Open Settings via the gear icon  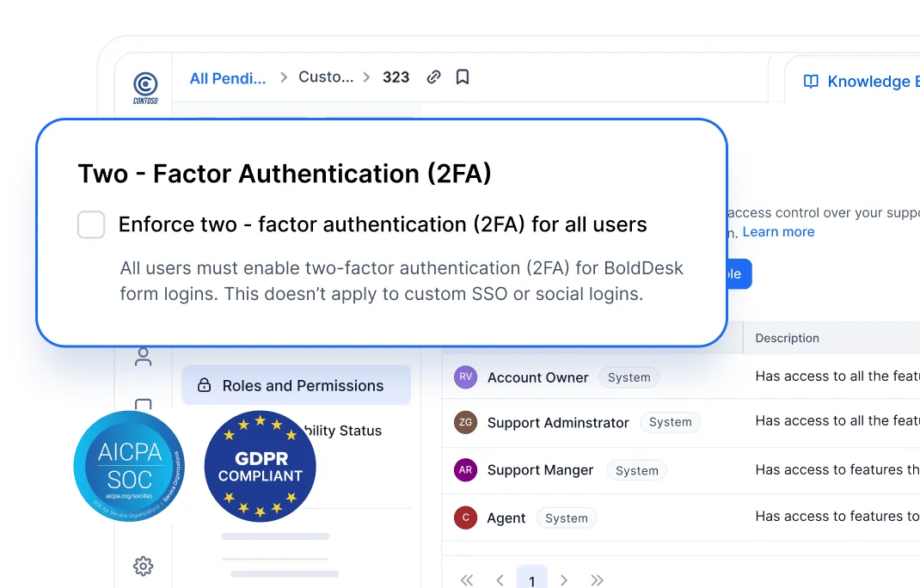[x=143, y=566]
